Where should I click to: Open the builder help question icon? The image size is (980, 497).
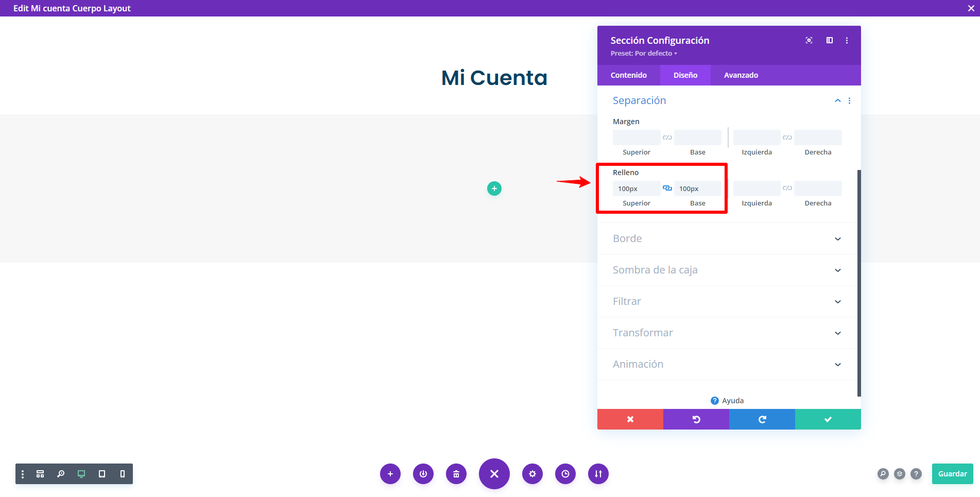pyautogui.click(x=916, y=474)
